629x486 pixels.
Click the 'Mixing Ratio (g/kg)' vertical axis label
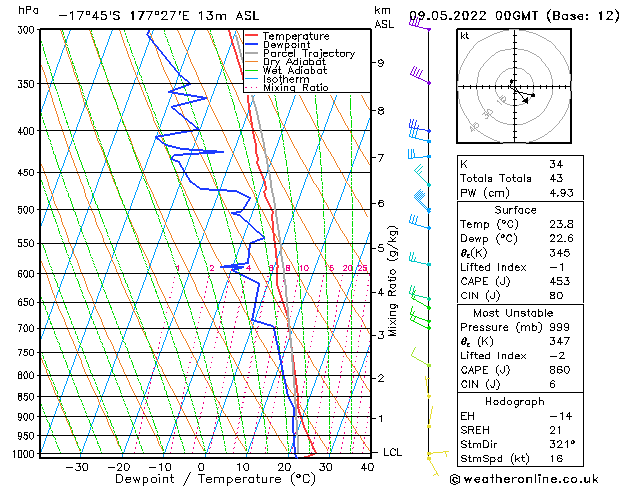click(x=392, y=281)
